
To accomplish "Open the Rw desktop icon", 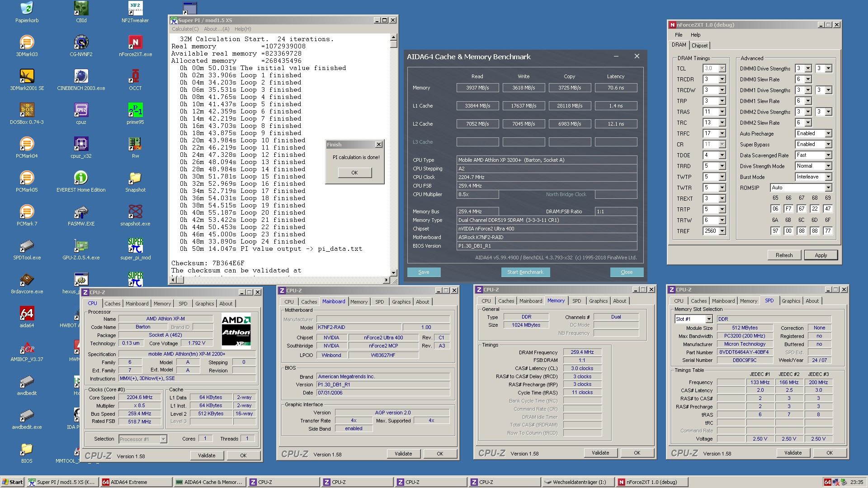I will (135, 147).
